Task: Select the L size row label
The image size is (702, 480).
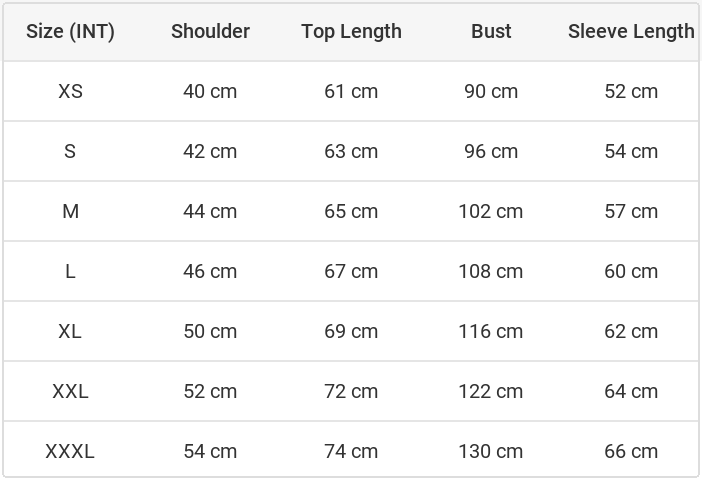Action: click(x=70, y=271)
